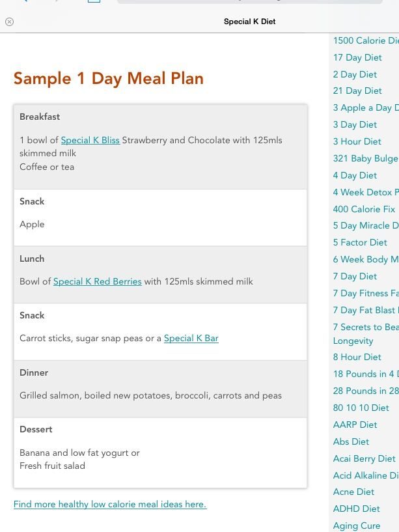Open the 17 Day Diet sidebar link

point(357,57)
